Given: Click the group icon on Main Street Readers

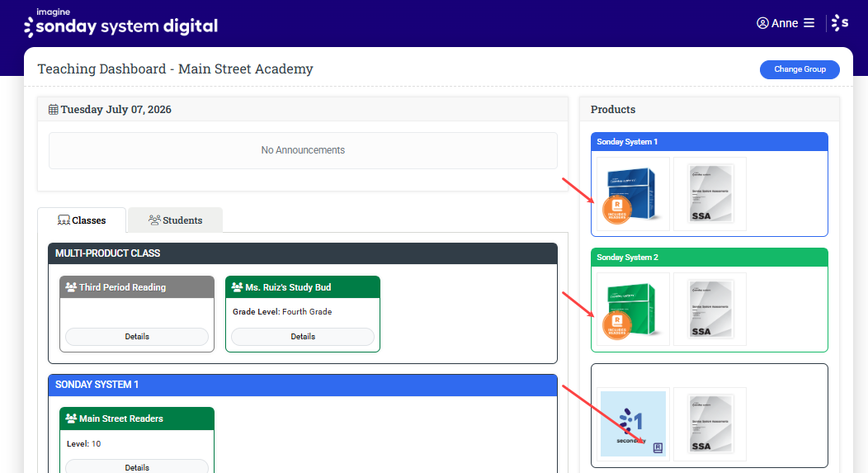Looking at the screenshot, I should click(71, 419).
